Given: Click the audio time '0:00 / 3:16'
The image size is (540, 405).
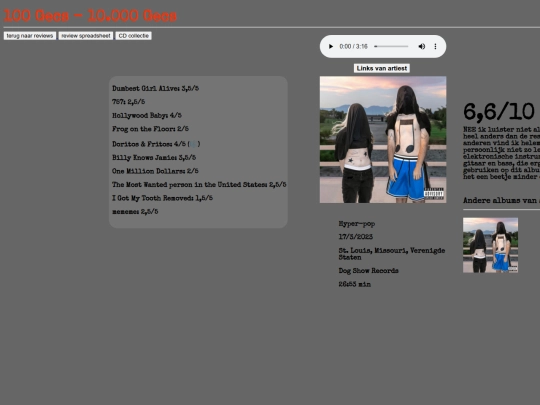Looking at the screenshot, I should click(x=353, y=46).
